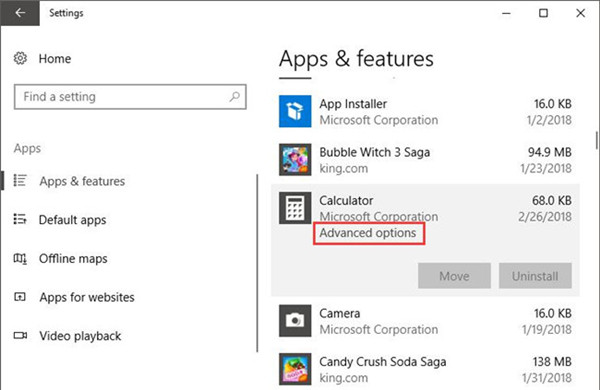
Task: Click the back arrow in title bar
Action: (20, 13)
